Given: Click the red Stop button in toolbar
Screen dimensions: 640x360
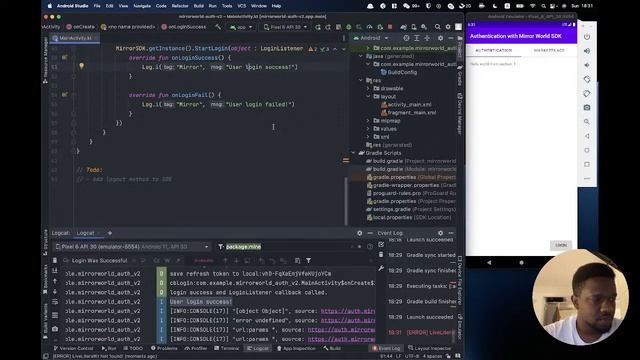Looking at the screenshot, I should (390, 27).
